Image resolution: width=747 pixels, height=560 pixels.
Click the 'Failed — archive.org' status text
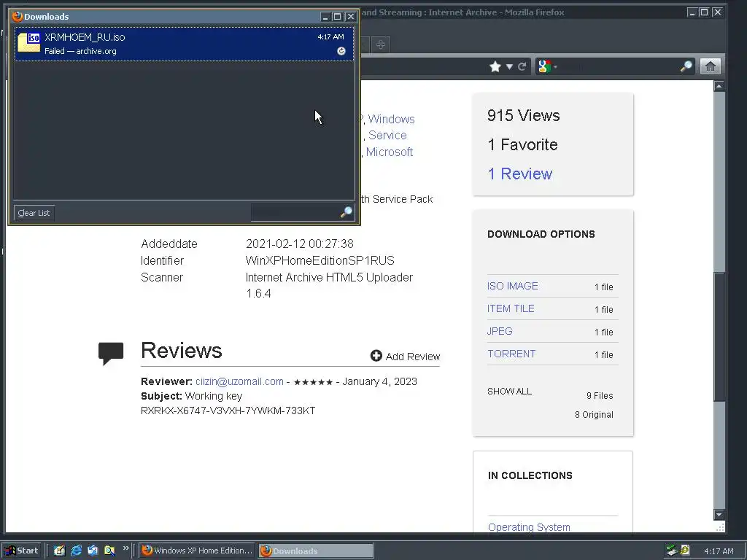tap(80, 51)
